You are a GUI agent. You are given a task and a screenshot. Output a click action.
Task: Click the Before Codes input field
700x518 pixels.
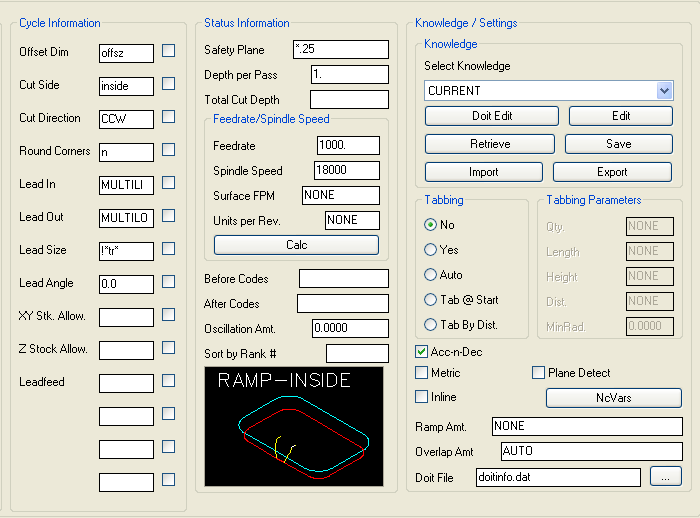click(x=344, y=279)
